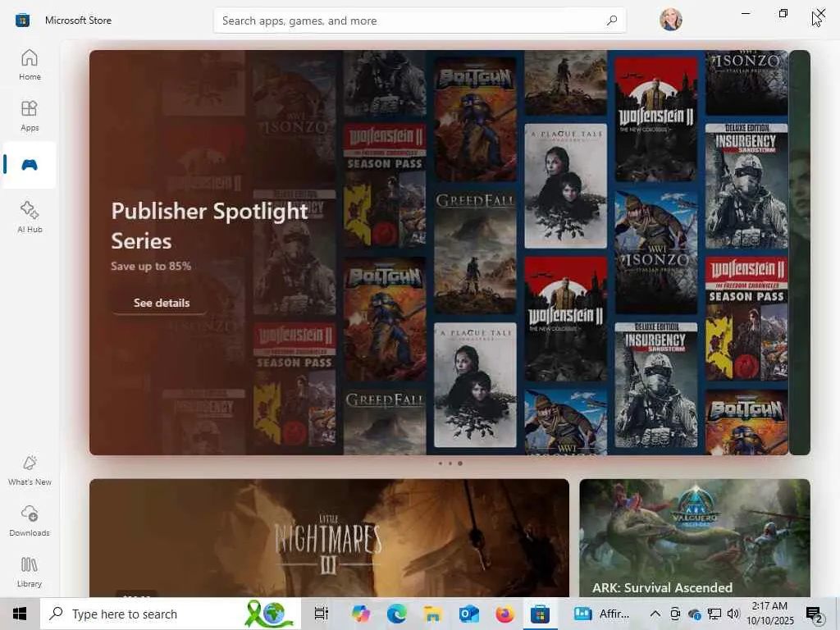
Task: Show the next banner slide peeking at right
Action: pyautogui.click(x=799, y=253)
